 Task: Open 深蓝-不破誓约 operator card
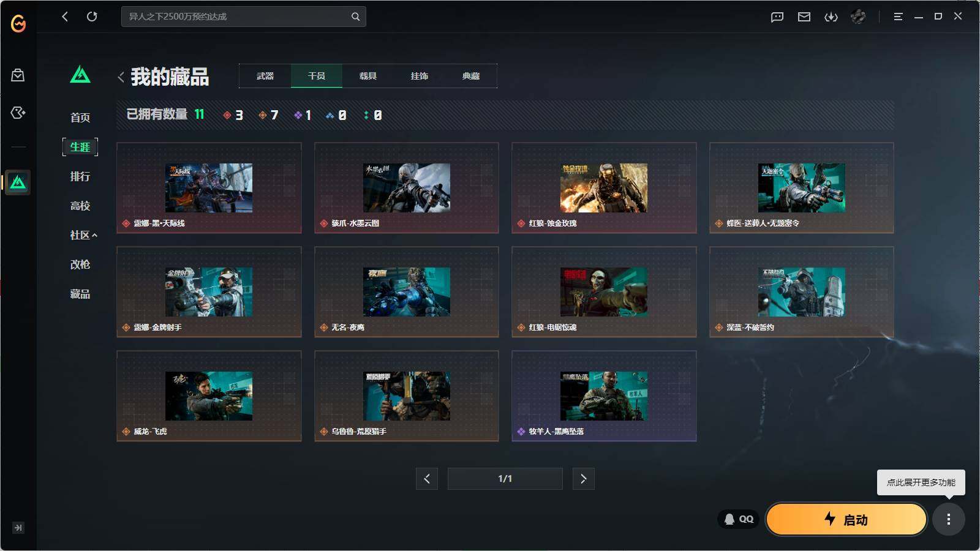click(x=802, y=292)
